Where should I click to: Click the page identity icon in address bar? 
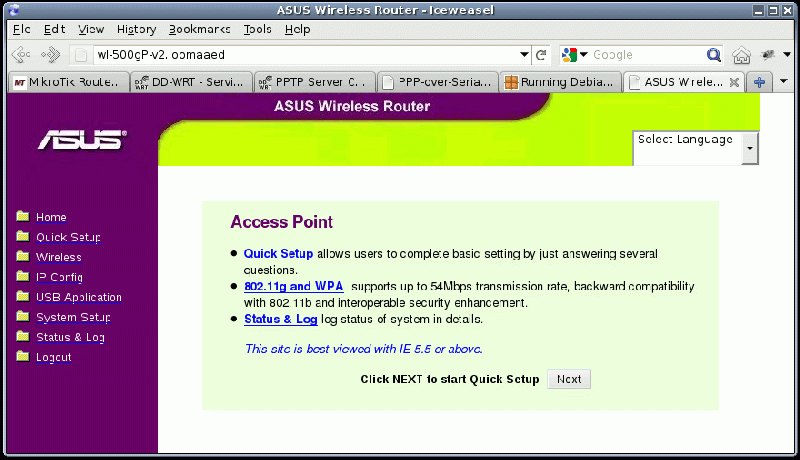[81, 55]
